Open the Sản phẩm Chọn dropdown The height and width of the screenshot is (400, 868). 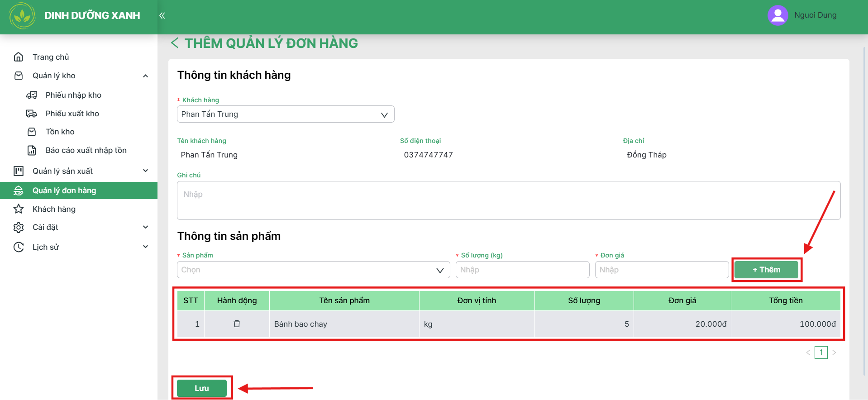(x=313, y=270)
